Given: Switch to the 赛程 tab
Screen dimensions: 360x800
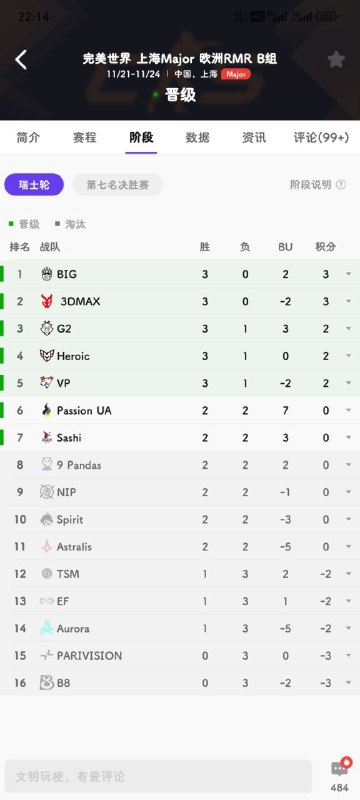Looking at the screenshot, I should coord(85,137).
